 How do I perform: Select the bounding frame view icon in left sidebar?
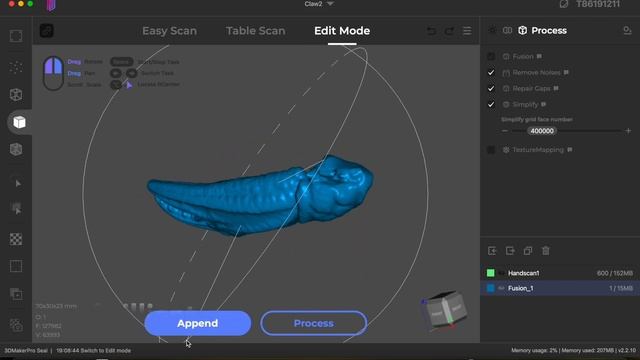[16, 36]
